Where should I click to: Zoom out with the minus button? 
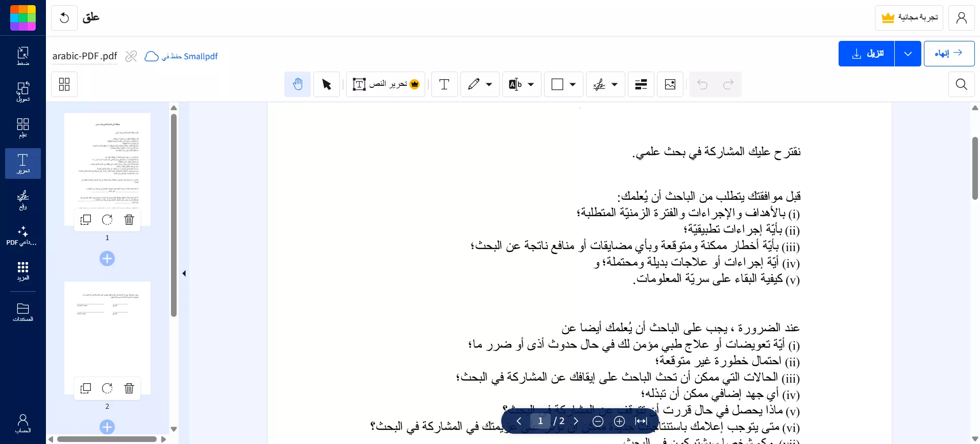(598, 421)
